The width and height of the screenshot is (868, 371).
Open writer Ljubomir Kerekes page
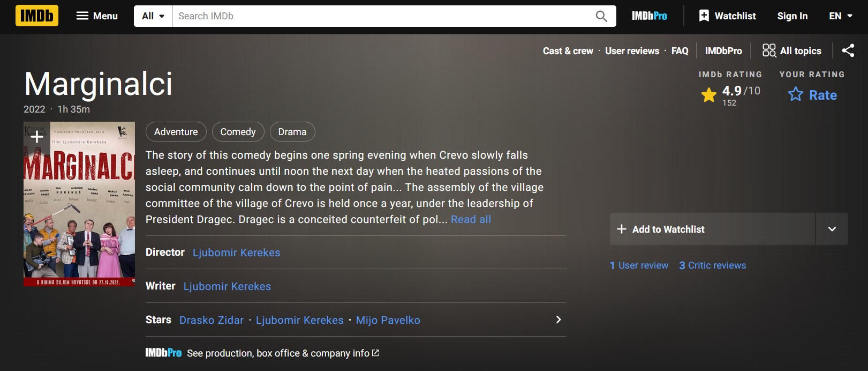click(227, 286)
